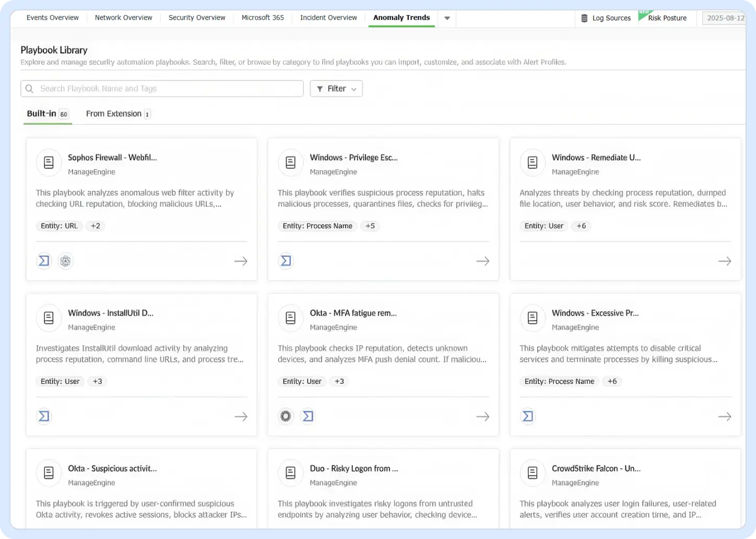Switch to Security Overview tab
Image resolution: width=756 pixels, height=539 pixels.
(x=197, y=18)
